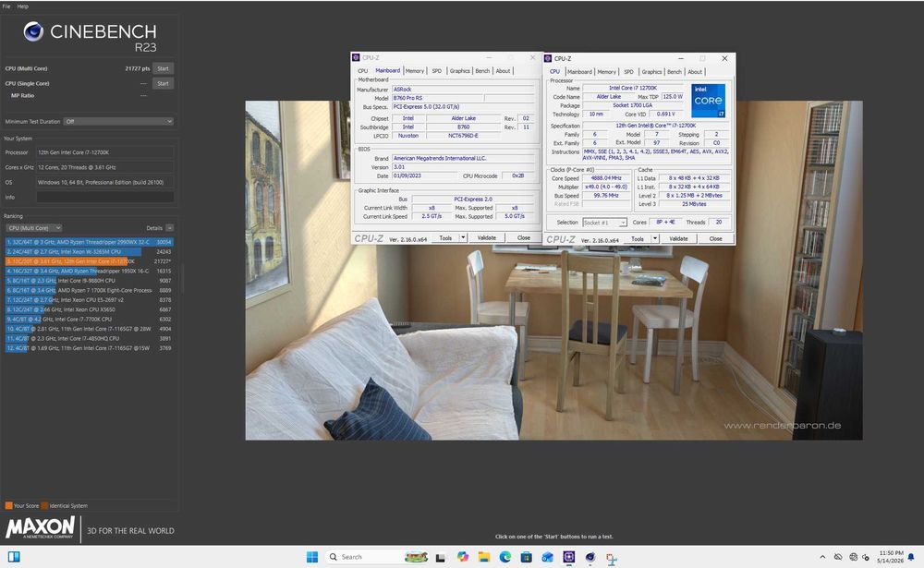
Task: Select the CPU tab in the CPU-Z Mainboard window
Action: tap(363, 71)
